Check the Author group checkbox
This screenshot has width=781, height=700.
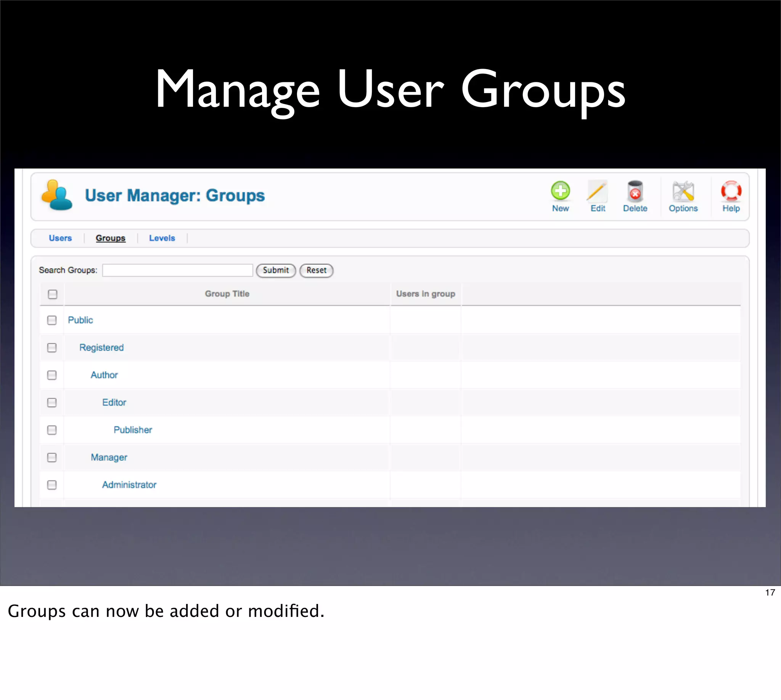(x=52, y=375)
